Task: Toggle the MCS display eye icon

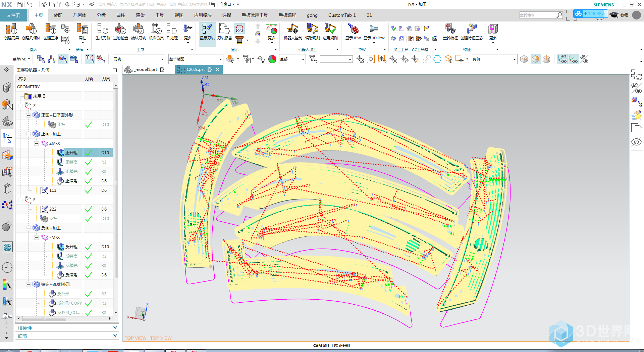Action: [x=562, y=59]
